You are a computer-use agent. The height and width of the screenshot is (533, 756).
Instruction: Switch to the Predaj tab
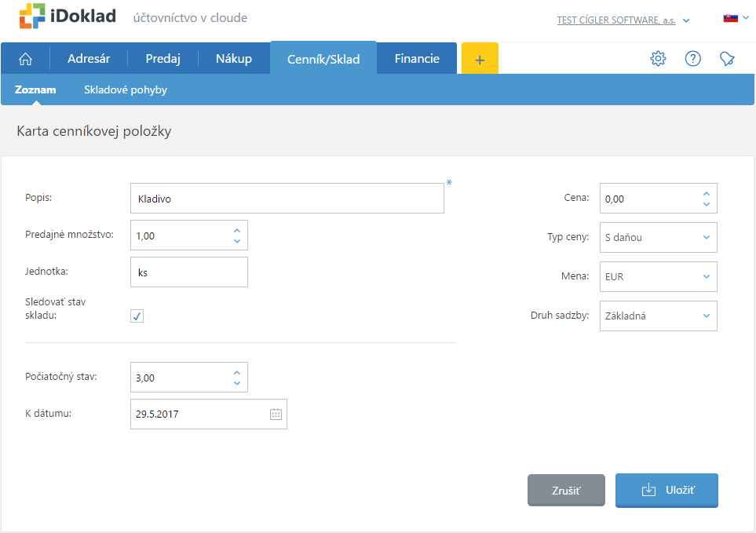pyautogui.click(x=163, y=59)
